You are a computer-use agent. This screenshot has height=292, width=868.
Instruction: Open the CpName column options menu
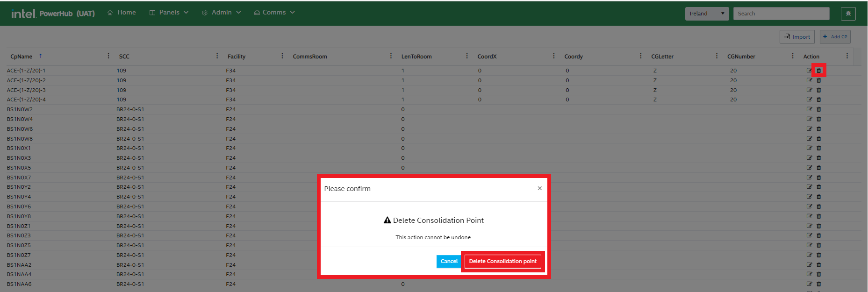tap(108, 56)
